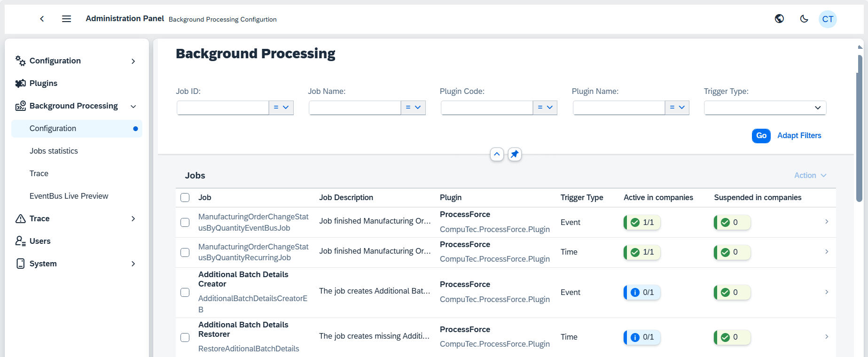This screenshot has height=357, width=868.
Task: Focus the Job Name input field
Action: 355,108
